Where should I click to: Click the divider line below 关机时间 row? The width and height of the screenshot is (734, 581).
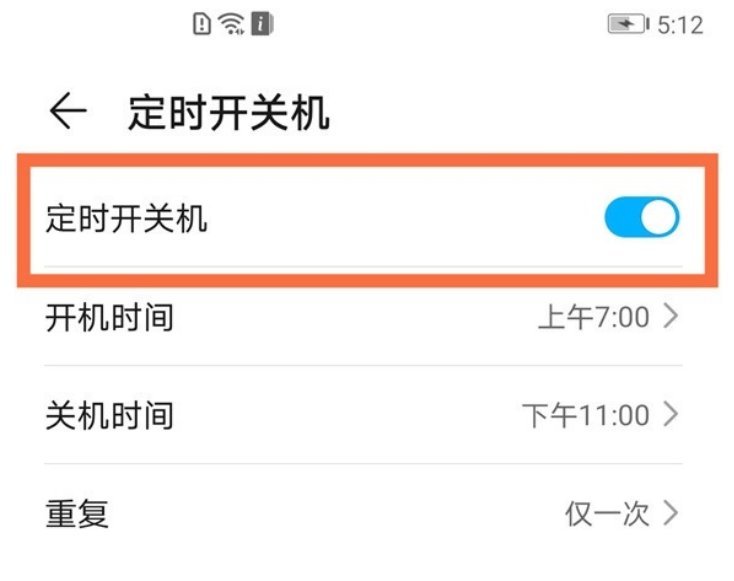pyautogui.click(x=364, y=464)
